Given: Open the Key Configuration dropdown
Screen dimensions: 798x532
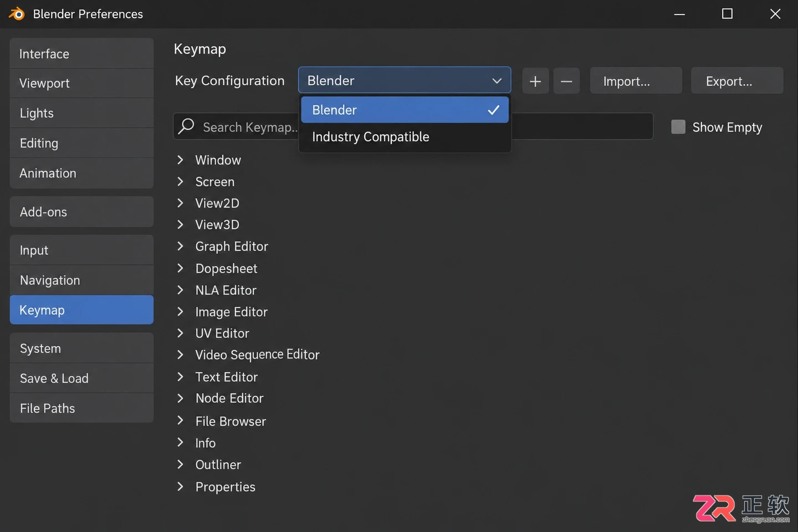Looking at the screenshot, I should (x=405, y=80).
